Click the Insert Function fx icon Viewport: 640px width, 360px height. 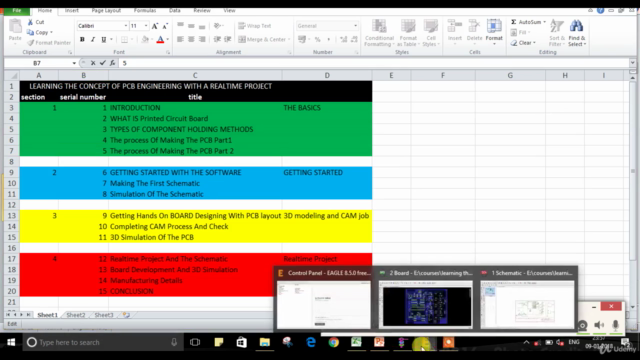point(112,63)
